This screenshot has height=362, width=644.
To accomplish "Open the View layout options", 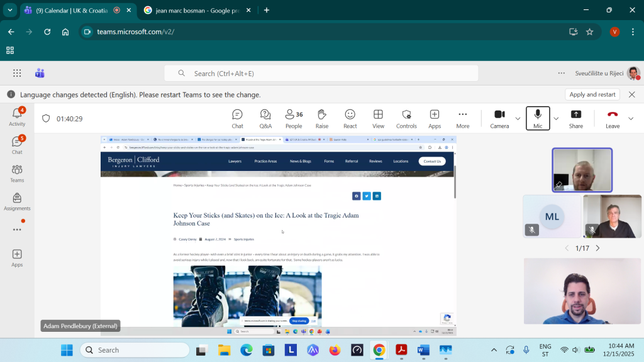I will point(378,118).
